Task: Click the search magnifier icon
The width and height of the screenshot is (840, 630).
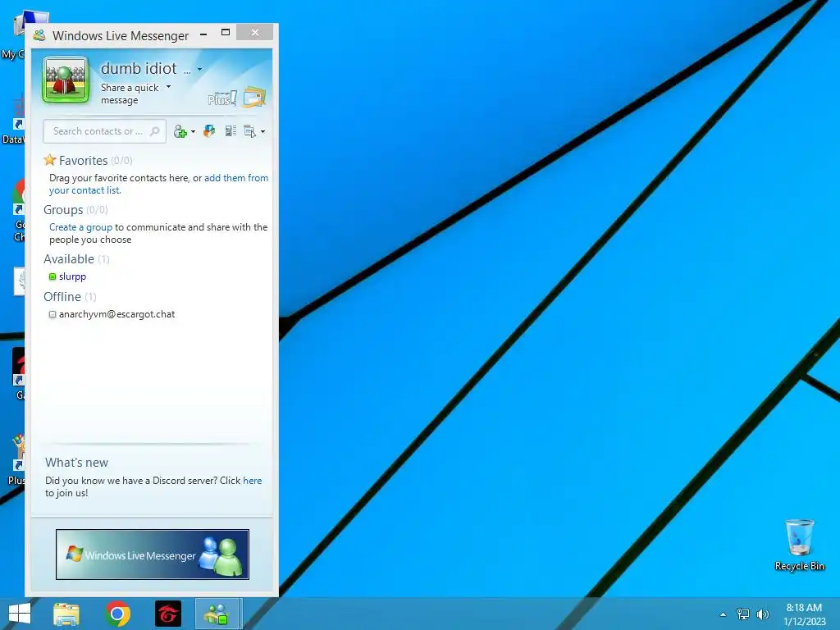Action: coord(155,131)
